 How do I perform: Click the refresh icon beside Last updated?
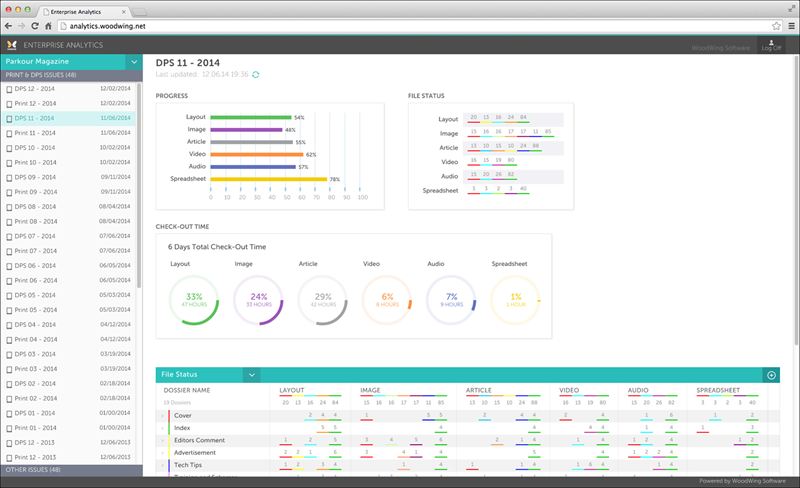[256, 74]
